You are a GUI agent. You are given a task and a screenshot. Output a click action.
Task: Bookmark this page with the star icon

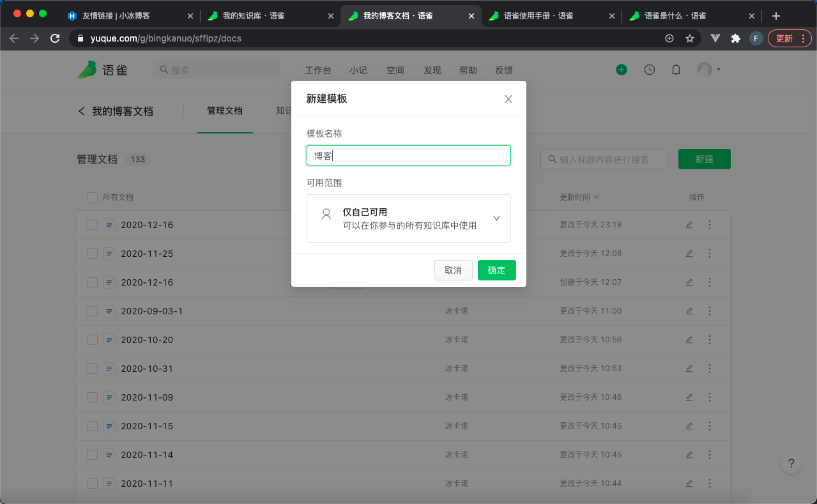click(690, 38)
